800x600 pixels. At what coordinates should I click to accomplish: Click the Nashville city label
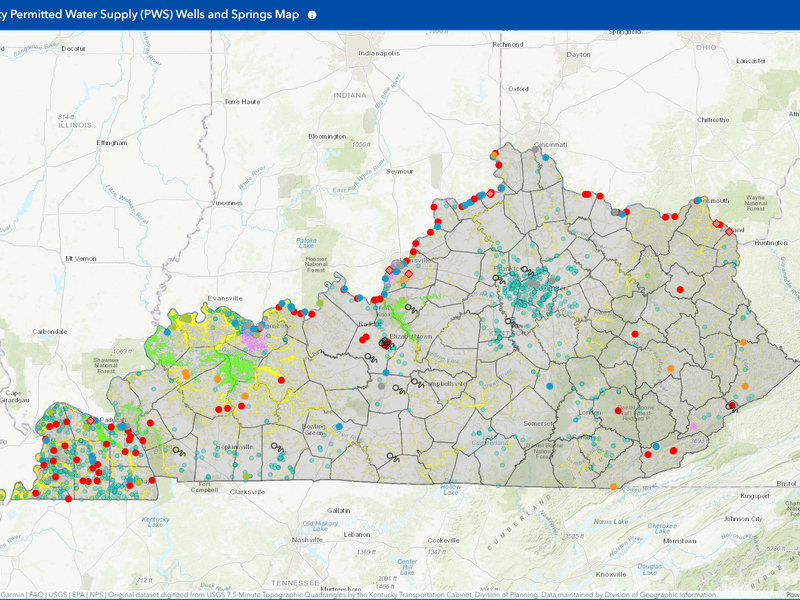[307, 539]
